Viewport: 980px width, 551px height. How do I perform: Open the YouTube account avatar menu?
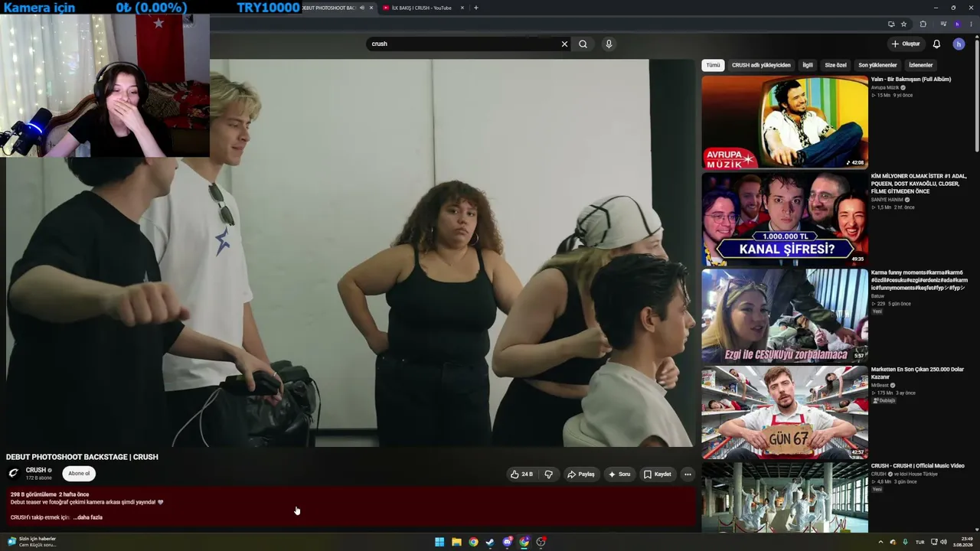pyautogui.click(x=959, y=44)
